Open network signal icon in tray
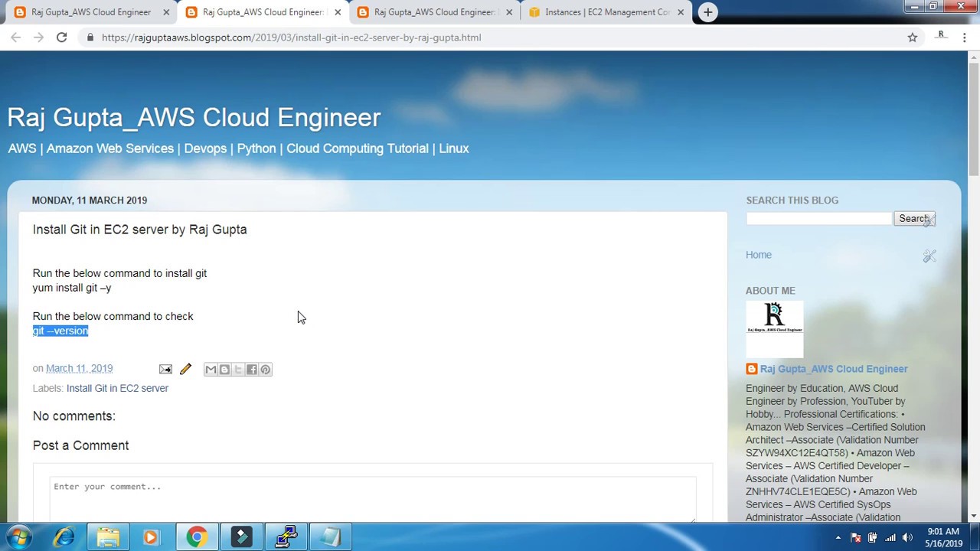This screenshot has height=551, width=980. pyautogui.click(x=890, y=538)
